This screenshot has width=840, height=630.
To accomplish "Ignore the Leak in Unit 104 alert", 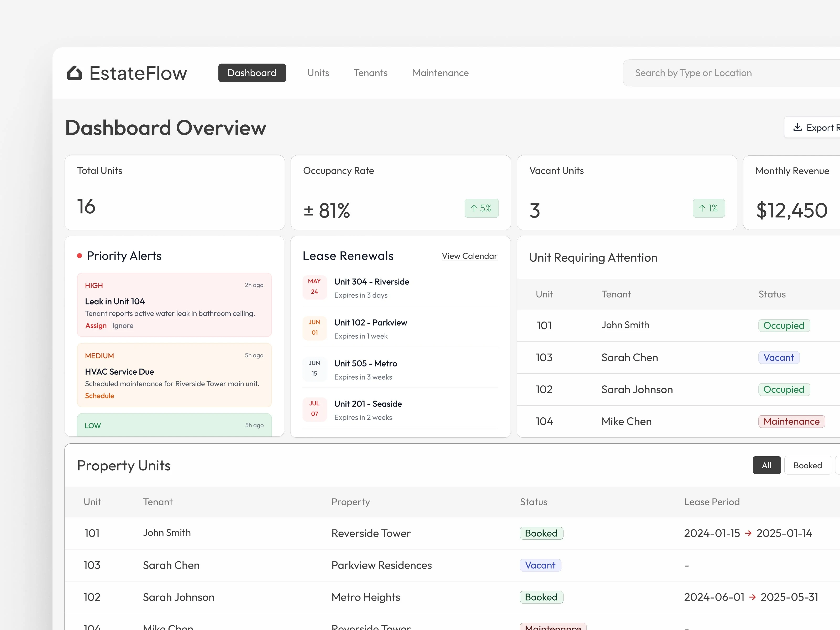I will (123, 325).
